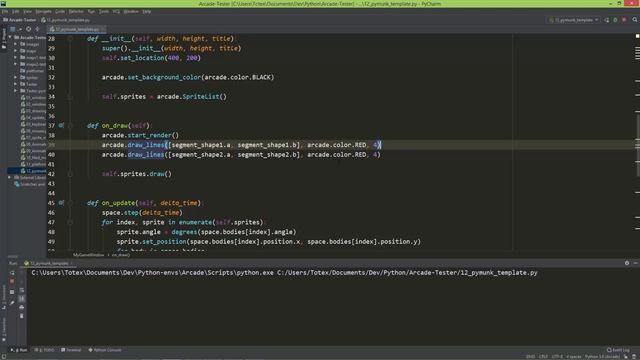Click Arcade-Tester in the navigation breadcrumb
Image resolution: width=640 pixels, height=360 pixels.
20,20
